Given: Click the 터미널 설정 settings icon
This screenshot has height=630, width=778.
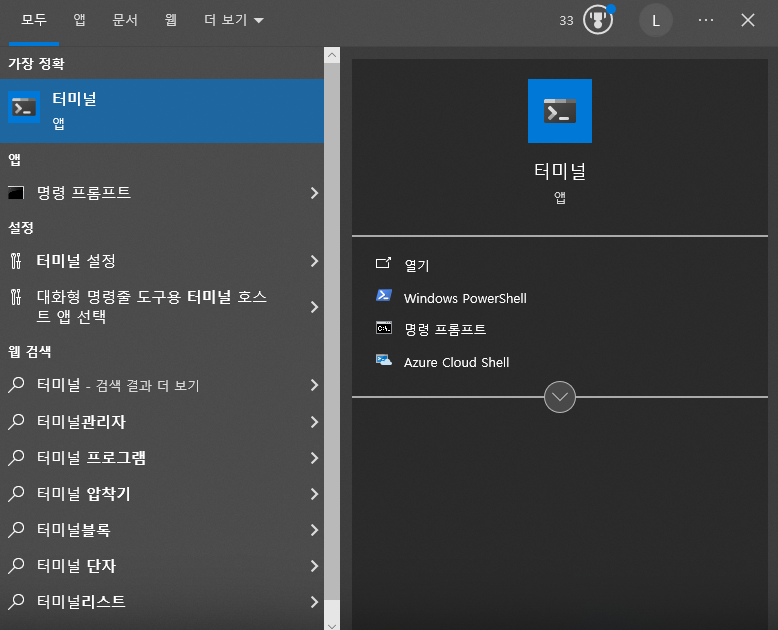Looking at the screenshot, I should tap(16, 261).
